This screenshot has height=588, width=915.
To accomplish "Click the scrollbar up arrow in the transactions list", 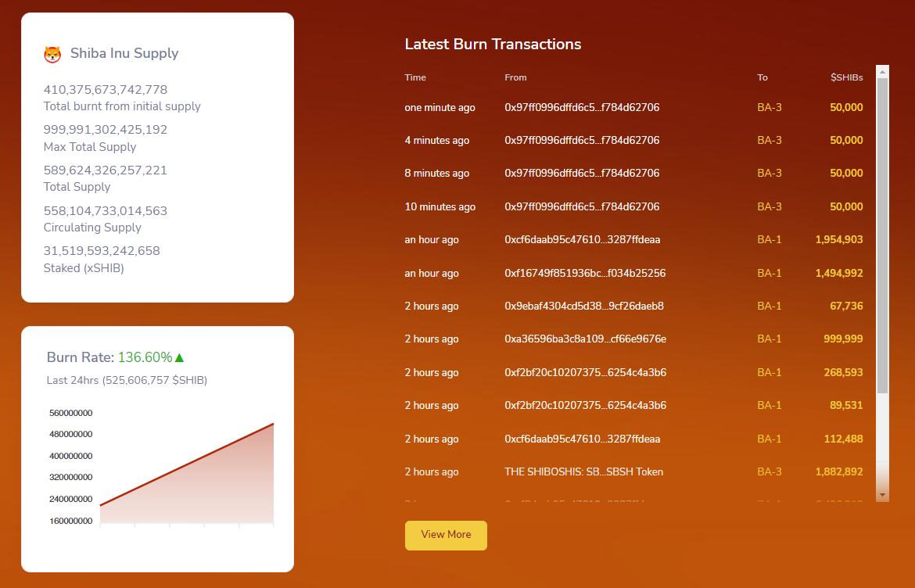I will click(x=882, y=72).
